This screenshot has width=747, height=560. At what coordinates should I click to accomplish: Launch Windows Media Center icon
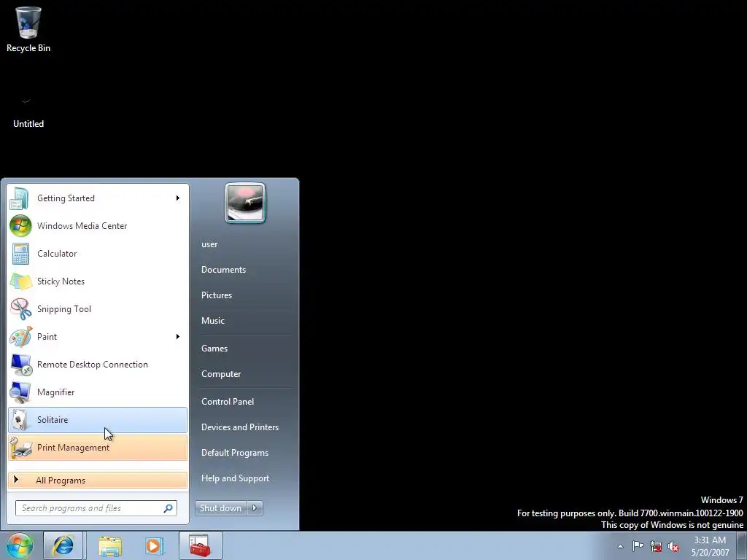pos(20,226)
